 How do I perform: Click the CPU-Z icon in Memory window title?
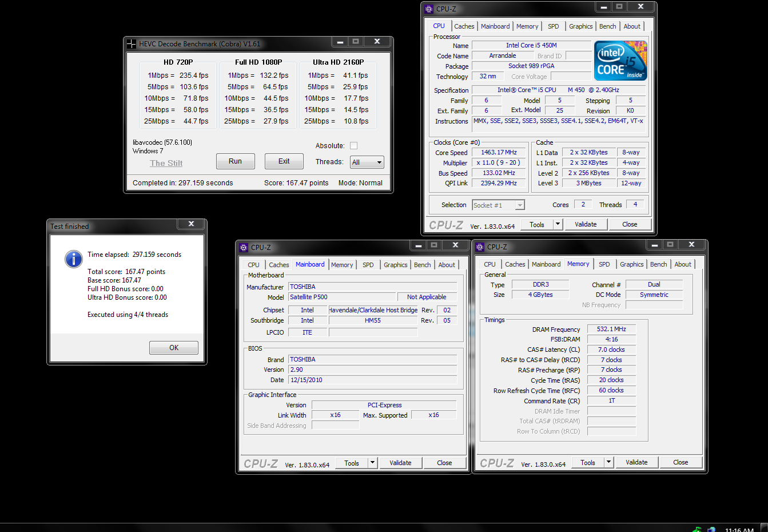480,247
